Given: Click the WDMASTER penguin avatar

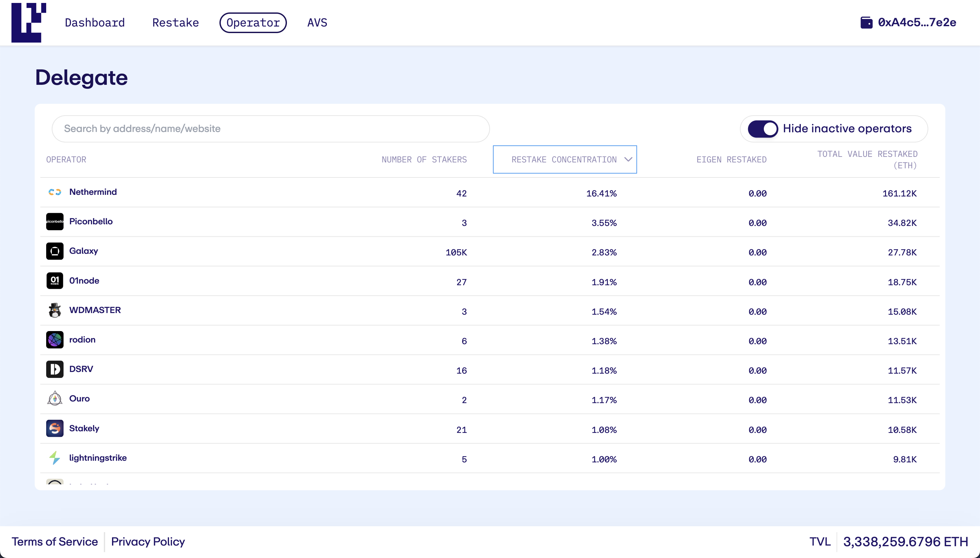Looking at the screenshot, I should pos(55,310).
